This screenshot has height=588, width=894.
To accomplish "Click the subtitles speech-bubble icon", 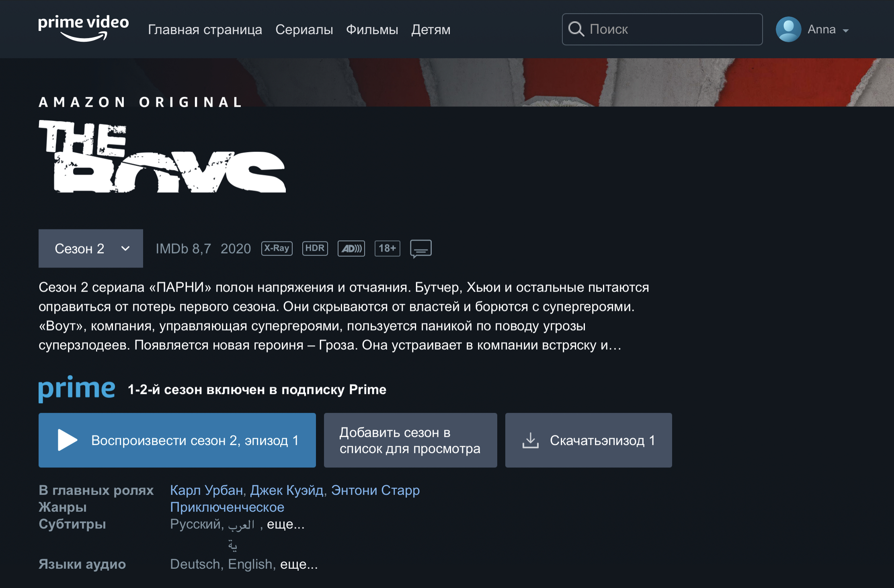I will 420,249.
